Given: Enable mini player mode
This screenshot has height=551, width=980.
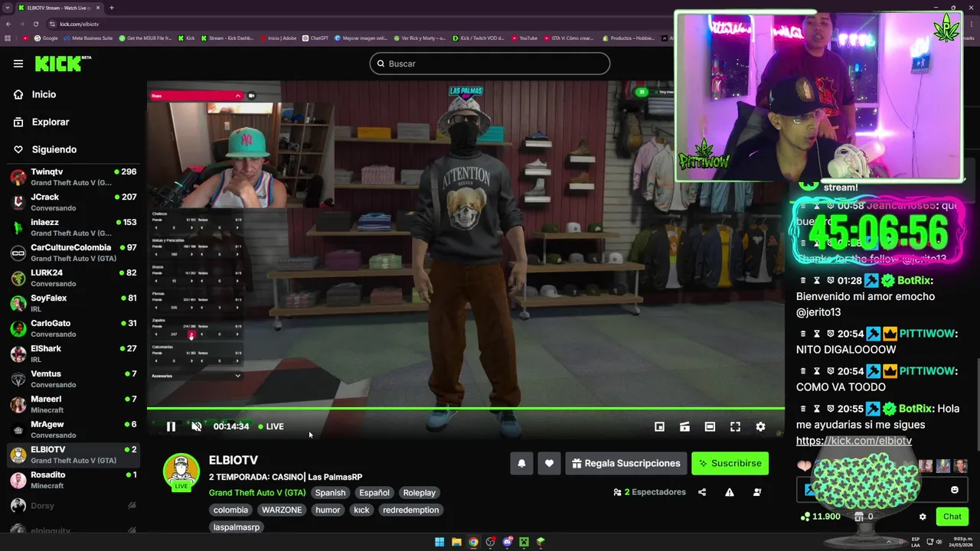Looking at the screenshot, I should click(x=659, y=426).
